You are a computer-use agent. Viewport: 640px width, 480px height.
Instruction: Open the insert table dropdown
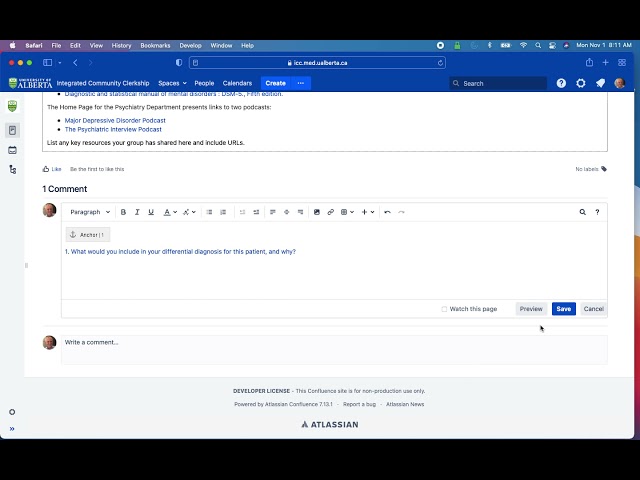(347, 212)
